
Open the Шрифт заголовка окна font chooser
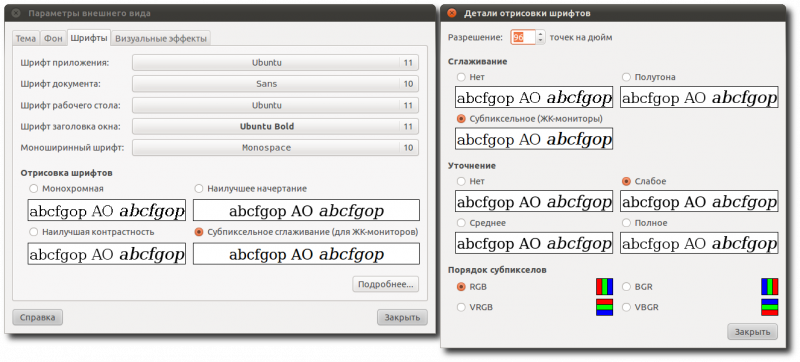coord(276,126)
